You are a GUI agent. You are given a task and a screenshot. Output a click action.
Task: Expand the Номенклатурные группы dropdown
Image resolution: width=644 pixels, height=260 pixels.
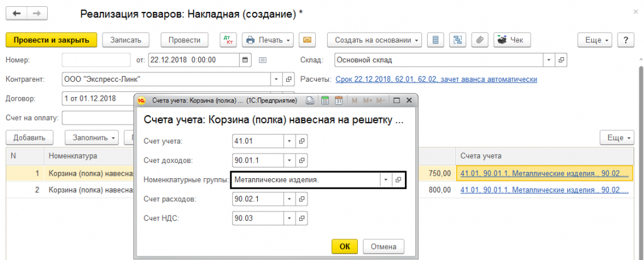(385, 179)
